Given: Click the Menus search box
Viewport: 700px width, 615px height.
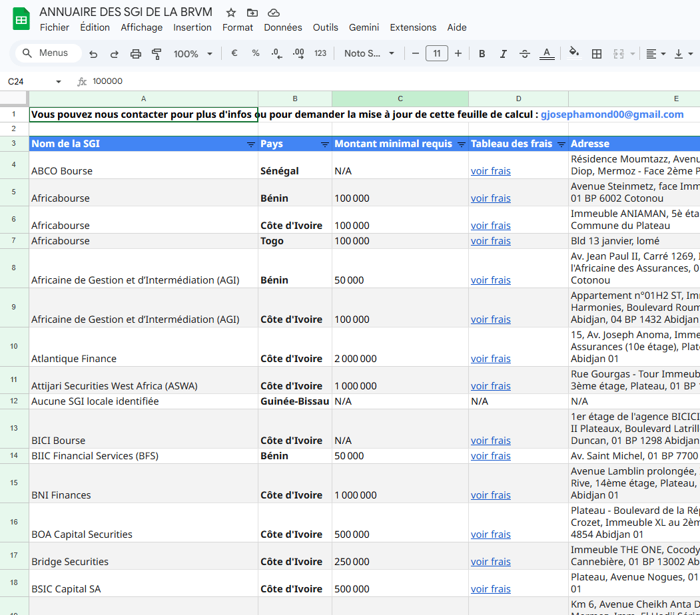Looking at the screenshot, I should 49,53.
